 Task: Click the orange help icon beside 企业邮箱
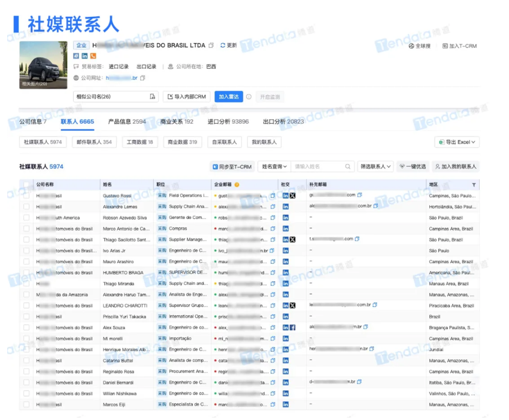[237, 184]
